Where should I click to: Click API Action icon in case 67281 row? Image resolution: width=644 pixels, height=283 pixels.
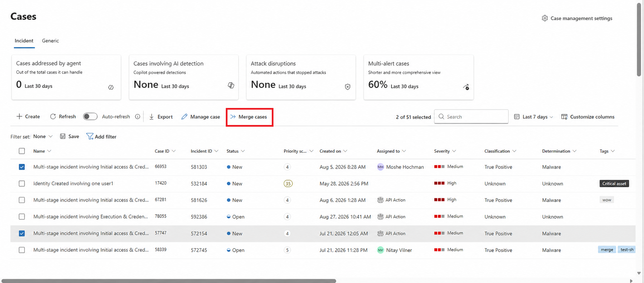pyautogui.click(x=380, y=200)
